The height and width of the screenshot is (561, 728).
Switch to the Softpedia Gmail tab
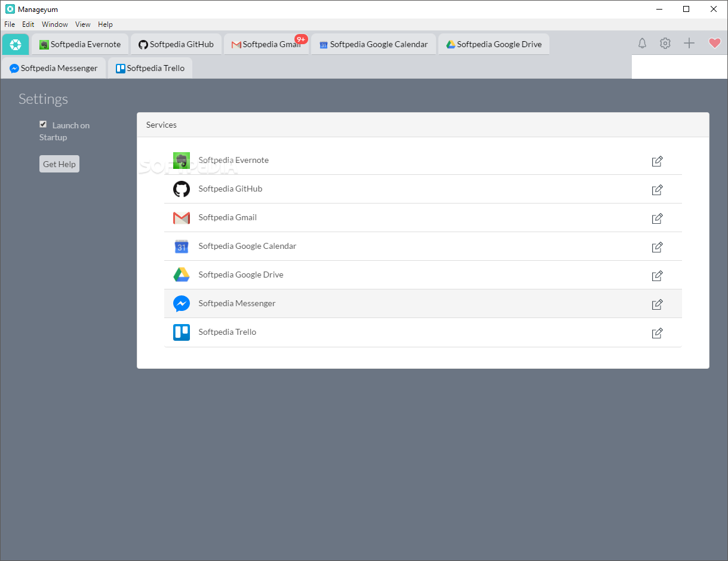[x=266, y=44]
